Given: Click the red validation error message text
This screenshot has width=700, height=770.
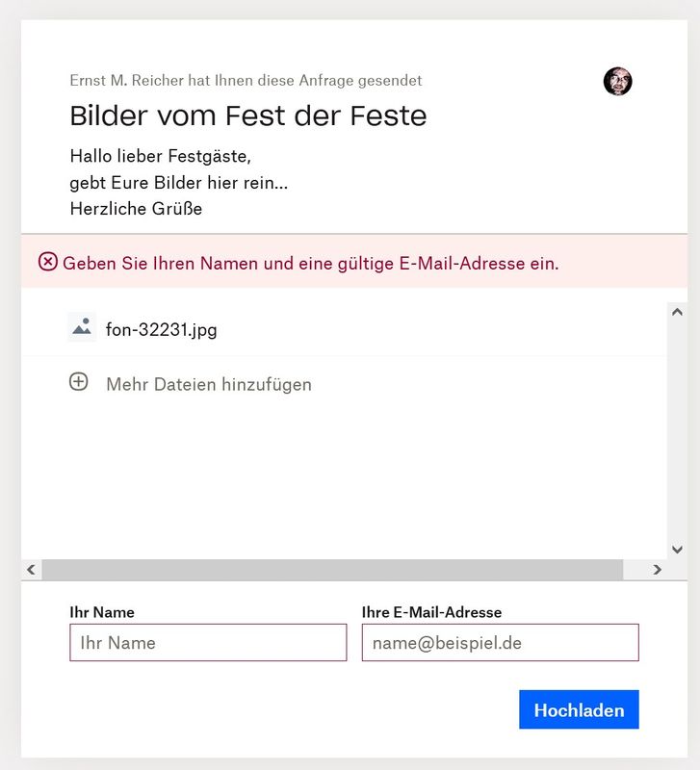Looking at the screenshot, I should (x=310, y=263).
